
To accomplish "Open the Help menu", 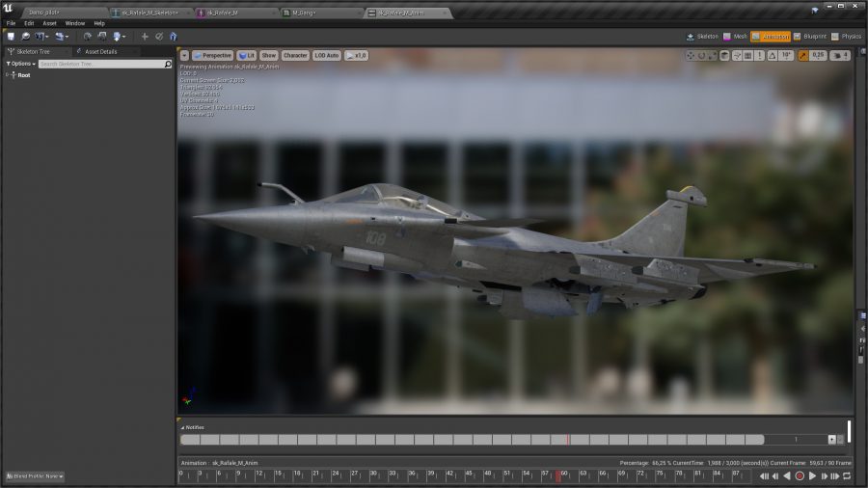I will pyautogui.click(x=99, y=23).
